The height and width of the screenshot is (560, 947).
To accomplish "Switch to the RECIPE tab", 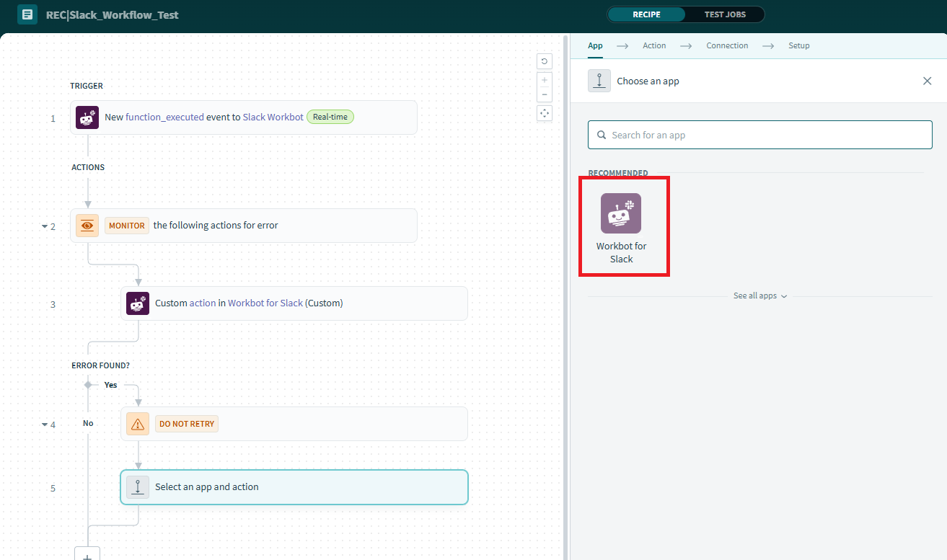I will click(x=646, y=14).
